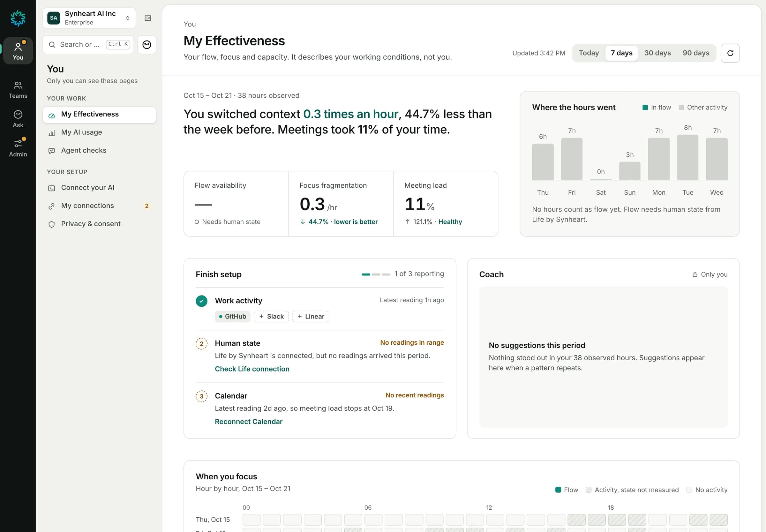Click the green checkmark for Work activity
Image resolution: width=766 pixels, height=532 pixels.
[201, 301]
